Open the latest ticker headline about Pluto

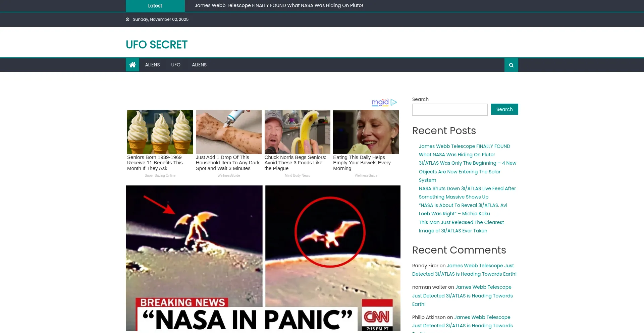[x=279, y=5]
